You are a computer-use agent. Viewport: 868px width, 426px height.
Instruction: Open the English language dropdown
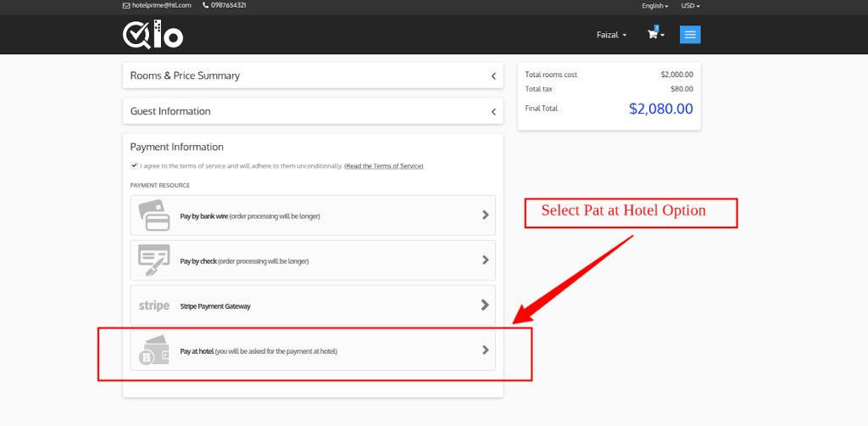pos(654,5)
